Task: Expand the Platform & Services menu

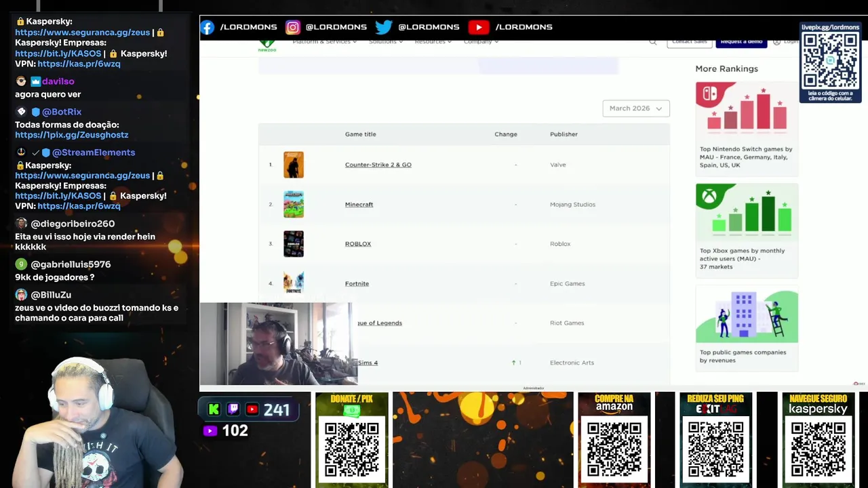Action: point(325,42)
